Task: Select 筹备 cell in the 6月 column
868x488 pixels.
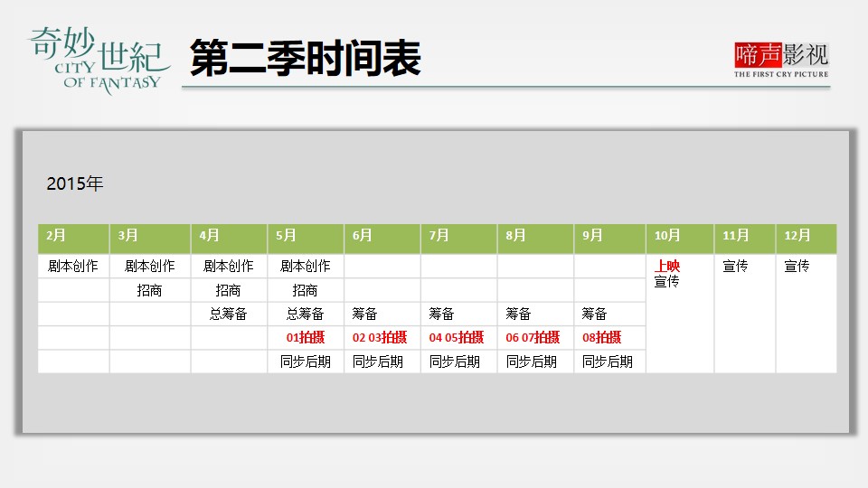Action: pos(382,314)
